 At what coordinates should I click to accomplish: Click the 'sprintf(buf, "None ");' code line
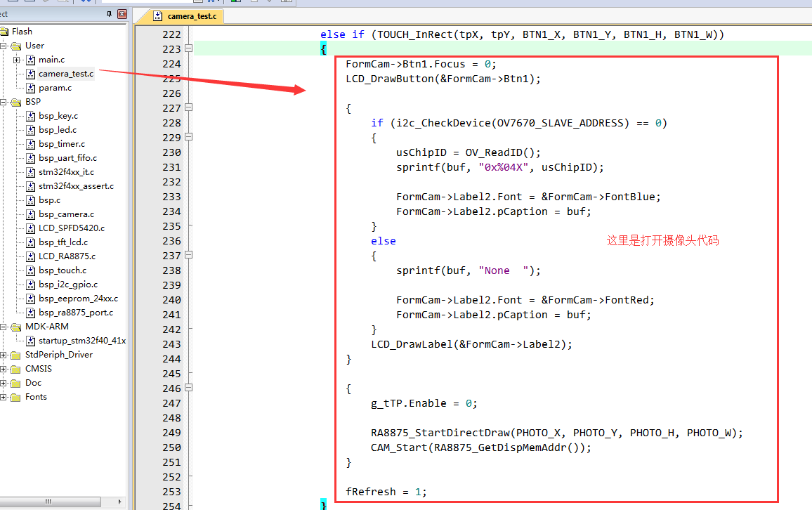pyautogui.click(x=468, y=270)
